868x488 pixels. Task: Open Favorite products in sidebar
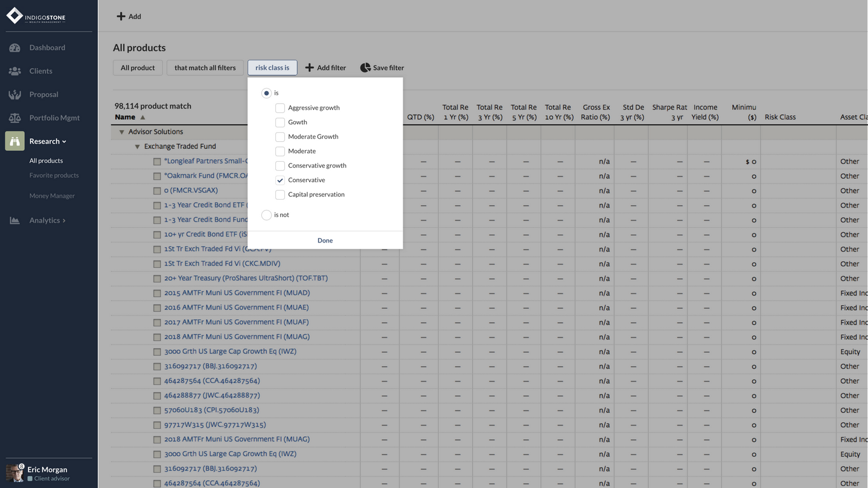[x=54, y=176]
